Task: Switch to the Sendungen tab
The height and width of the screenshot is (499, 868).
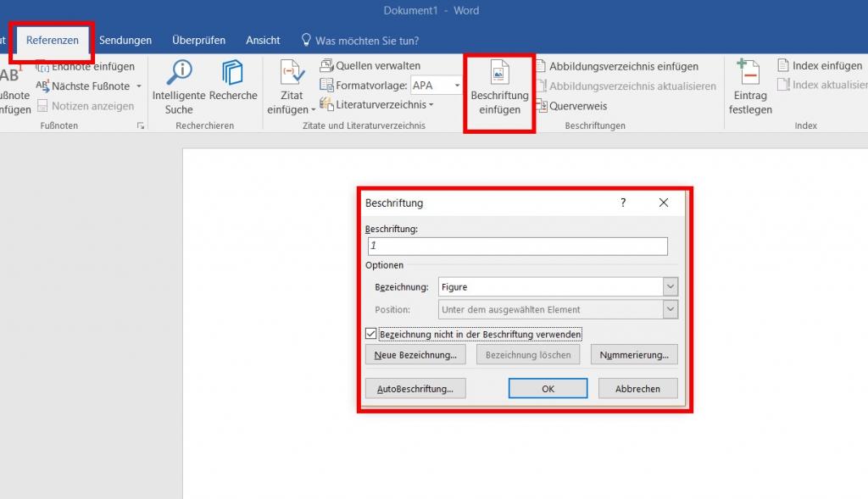Action: pyautogui.click(x=125, y=40)
